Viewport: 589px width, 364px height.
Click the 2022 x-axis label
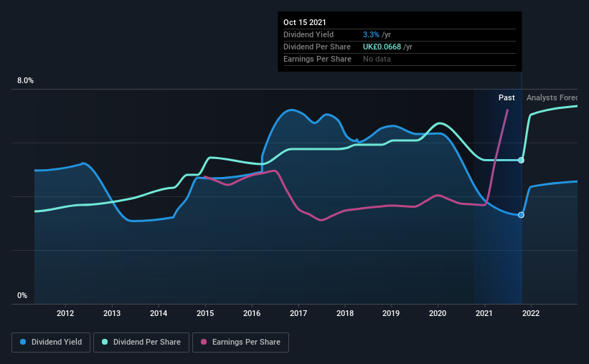(531, 313)
